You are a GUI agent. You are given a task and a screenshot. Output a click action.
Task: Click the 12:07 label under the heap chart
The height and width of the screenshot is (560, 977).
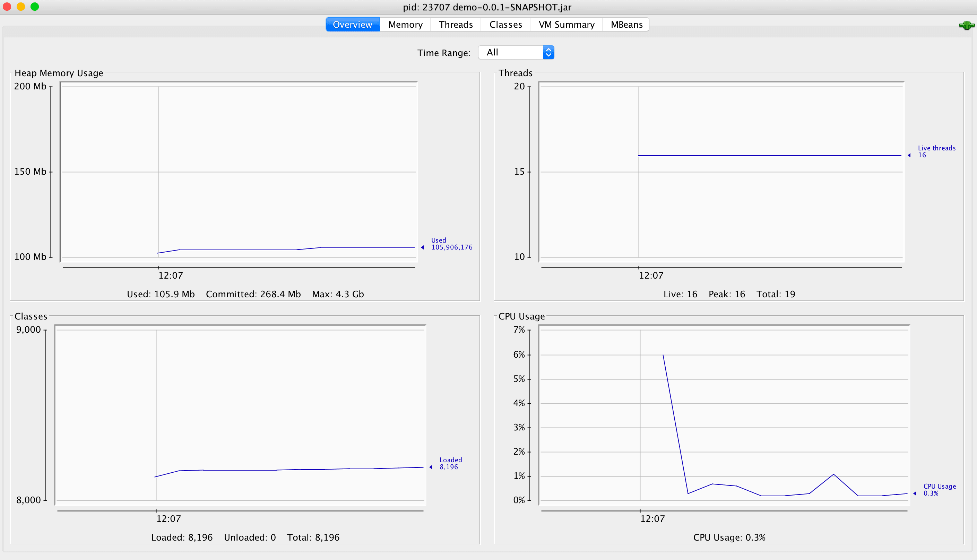pyautogui.click(x=171, y=275)
